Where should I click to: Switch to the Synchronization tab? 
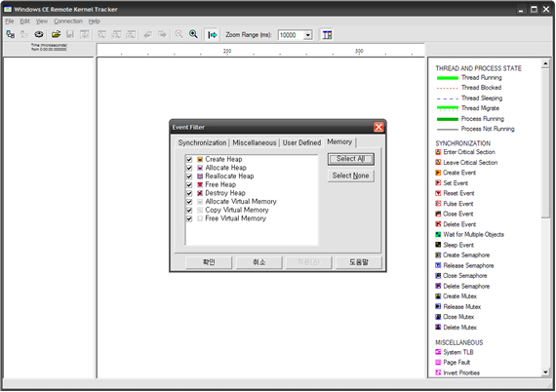tap(202, 142)
